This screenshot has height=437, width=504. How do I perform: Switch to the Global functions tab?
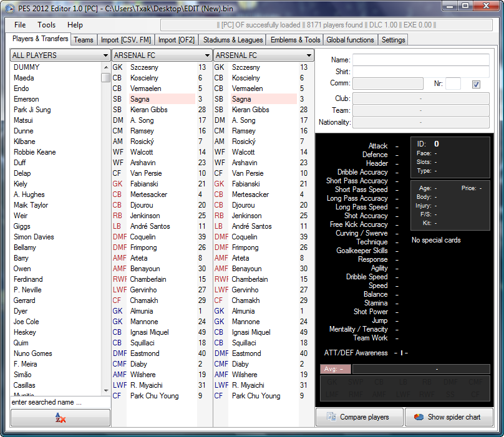tap(350, 40)
